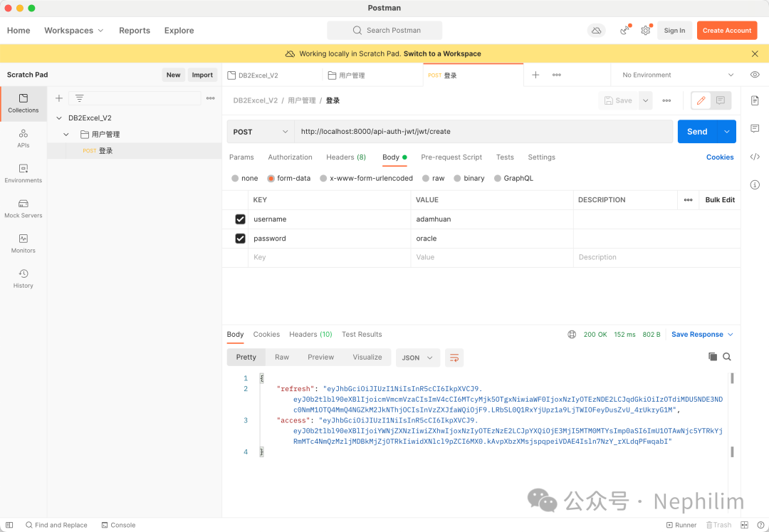Image resolution: width=769 pixels, height=532 pixels.
Task: Open the Environments sidebar panel
Action: click(x=23, y=174)
